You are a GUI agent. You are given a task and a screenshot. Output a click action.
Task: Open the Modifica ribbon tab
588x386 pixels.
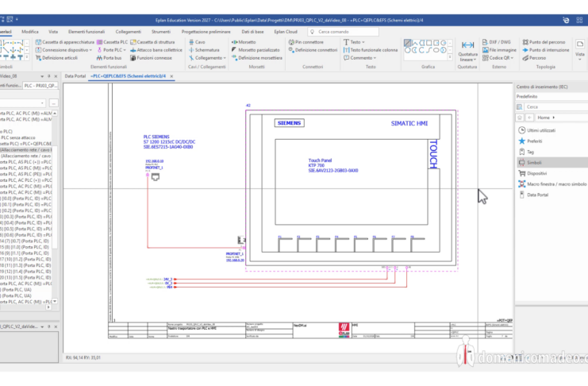30,32
